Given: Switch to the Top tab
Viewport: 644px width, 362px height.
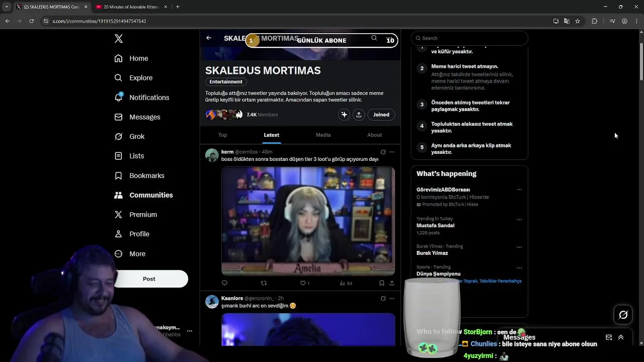Looking at the screenshot, I should [x=222, y=135].
